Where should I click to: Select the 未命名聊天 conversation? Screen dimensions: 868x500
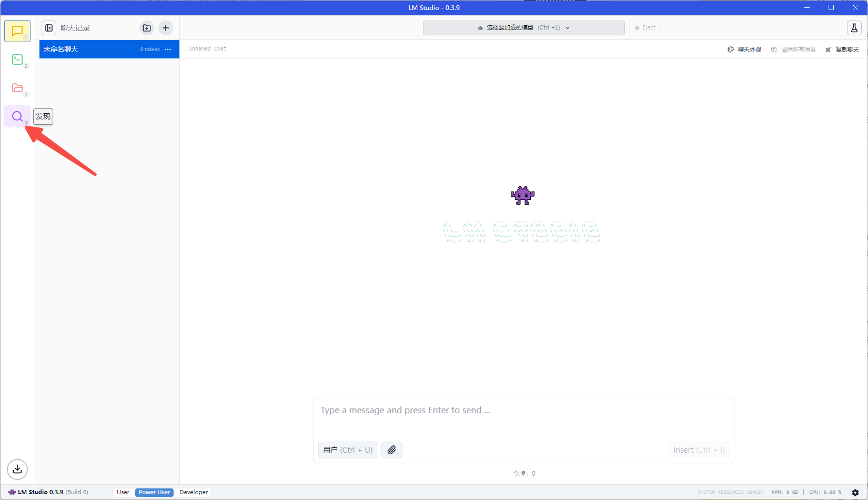[109, 49]
